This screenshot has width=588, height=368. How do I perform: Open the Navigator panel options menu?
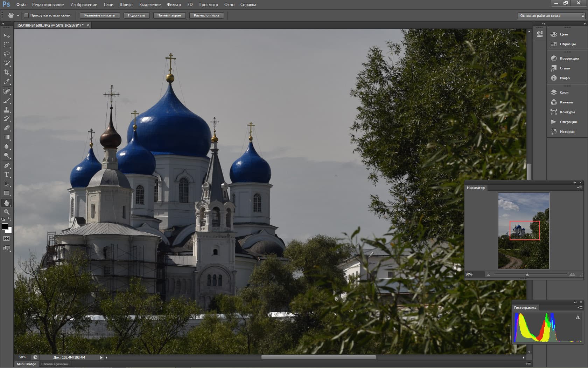[x=580, y=188]
